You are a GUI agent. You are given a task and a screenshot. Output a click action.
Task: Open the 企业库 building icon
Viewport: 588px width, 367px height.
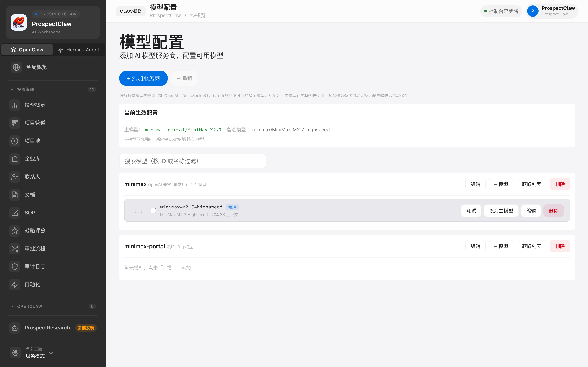14,159
